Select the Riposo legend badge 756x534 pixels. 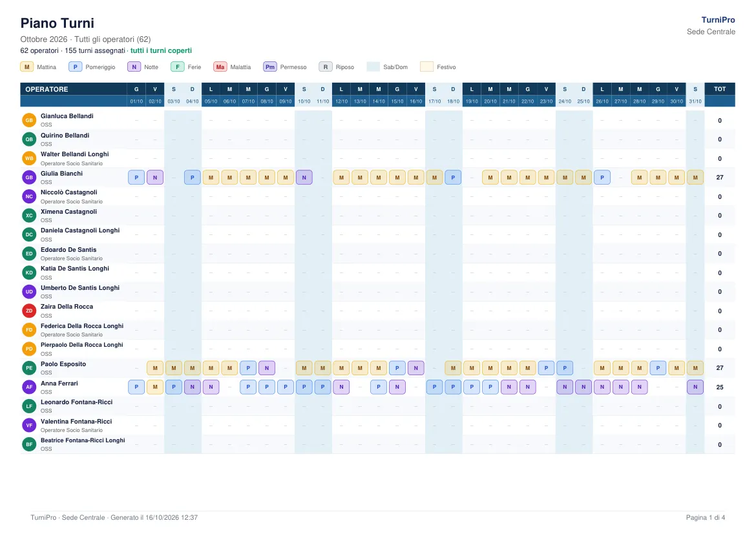(x=326, y=67)
